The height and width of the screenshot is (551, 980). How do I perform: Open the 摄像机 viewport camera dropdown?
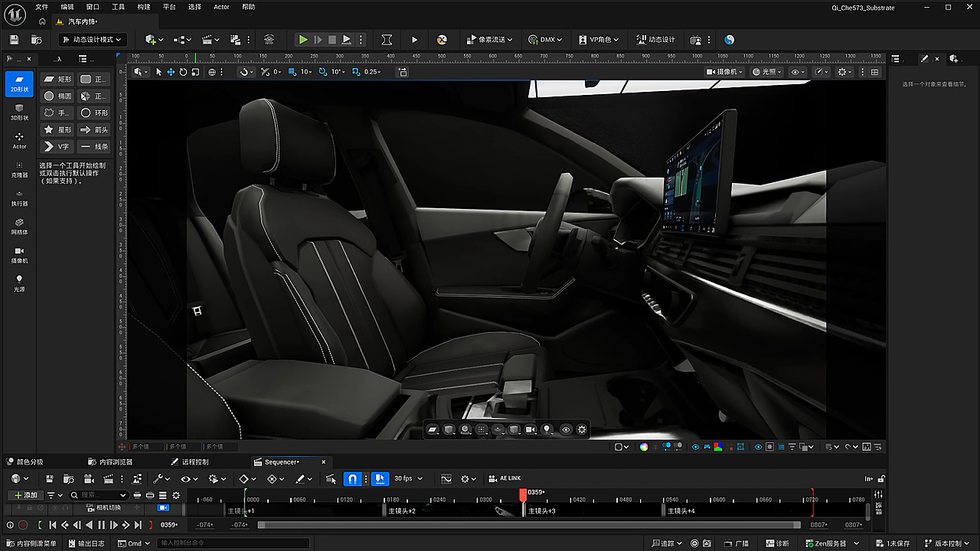point(724,72)
